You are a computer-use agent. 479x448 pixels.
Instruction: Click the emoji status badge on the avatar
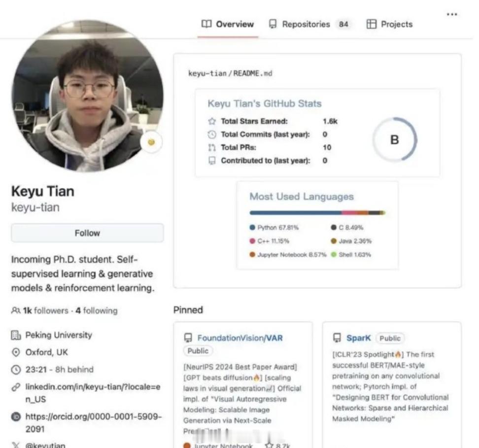click(151, 142)
